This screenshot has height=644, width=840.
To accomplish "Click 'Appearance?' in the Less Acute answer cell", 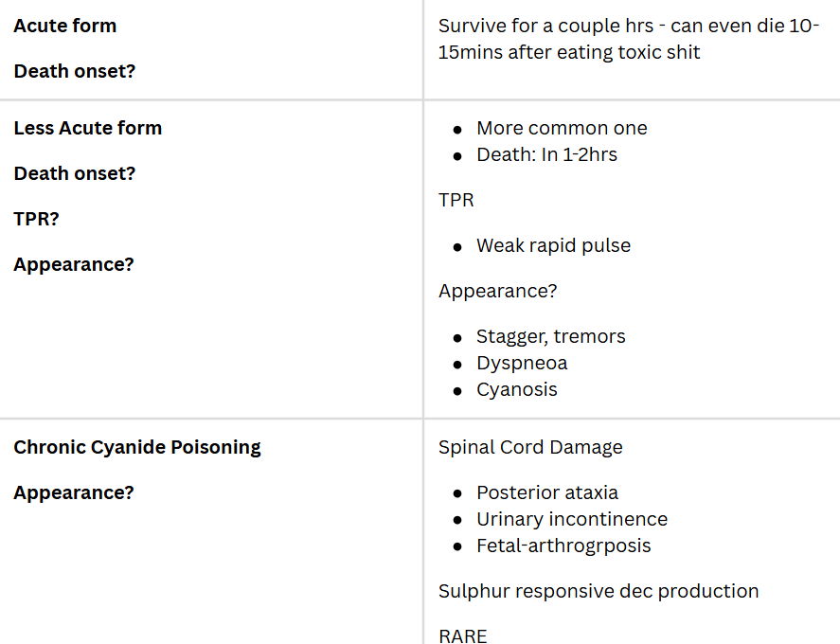I will [x=498, y=291].
